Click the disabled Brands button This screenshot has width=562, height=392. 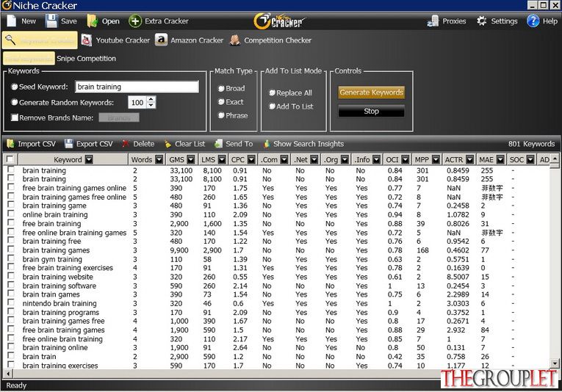coord(119,117)
